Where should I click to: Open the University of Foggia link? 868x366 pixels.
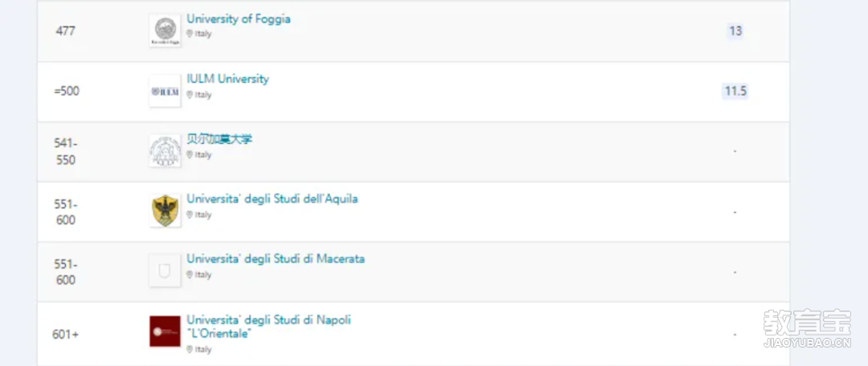click(x=239, y=18)
